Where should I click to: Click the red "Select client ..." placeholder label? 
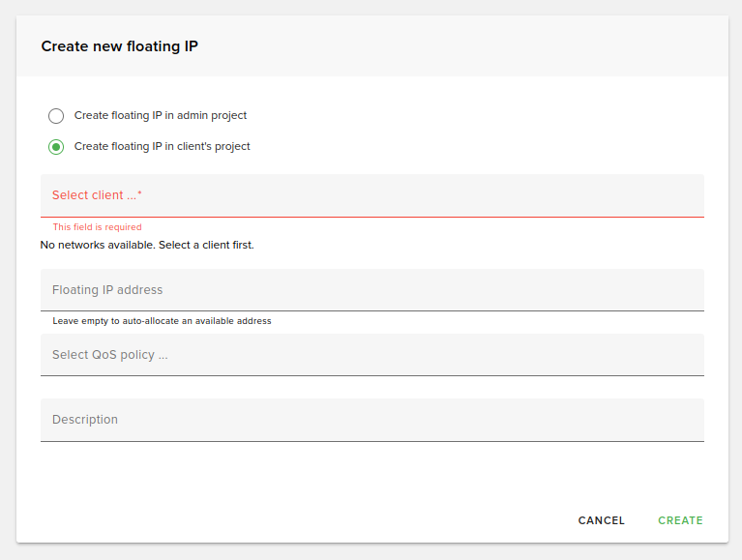[97, 195]
